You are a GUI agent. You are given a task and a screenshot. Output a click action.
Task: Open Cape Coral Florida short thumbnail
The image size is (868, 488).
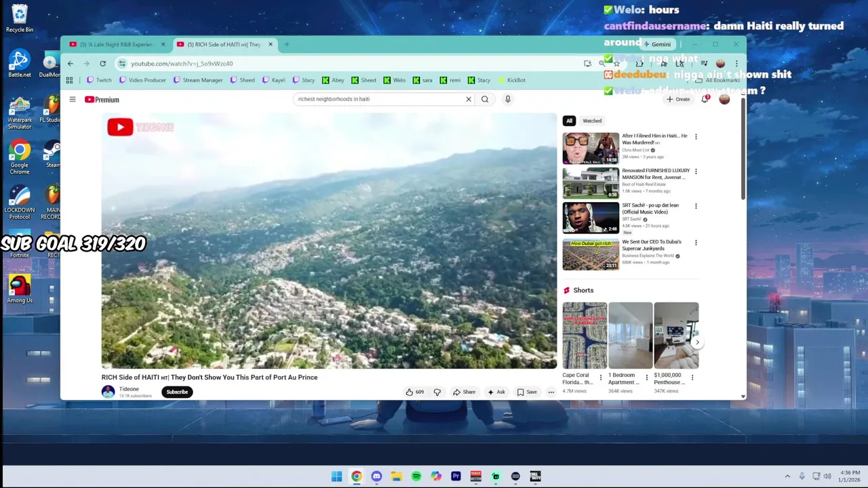tap(585, 335)
